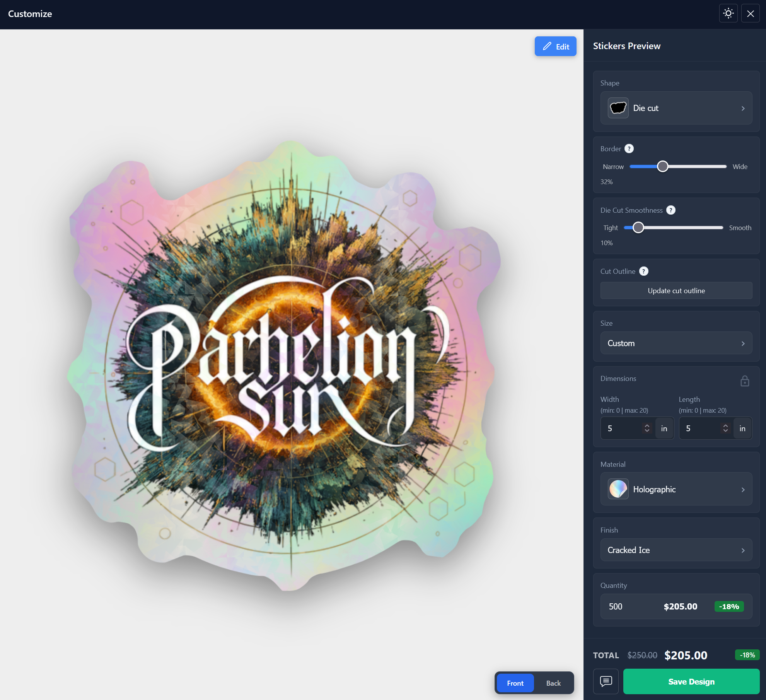
Task: Open the comment chat icon button
Action: (606, 681)
